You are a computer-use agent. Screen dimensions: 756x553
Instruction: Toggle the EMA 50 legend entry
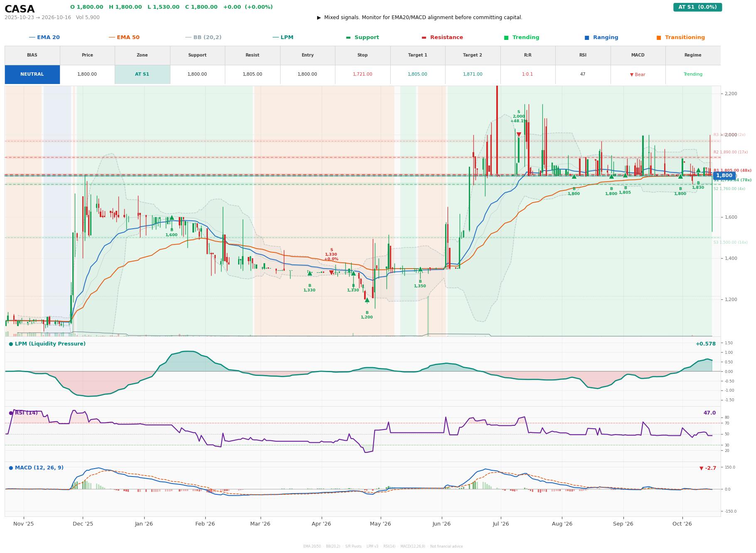(124, 37)
